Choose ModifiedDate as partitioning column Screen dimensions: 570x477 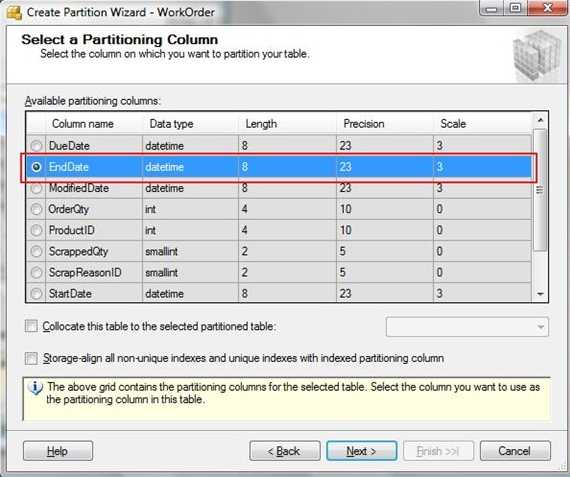coord(36,188)
